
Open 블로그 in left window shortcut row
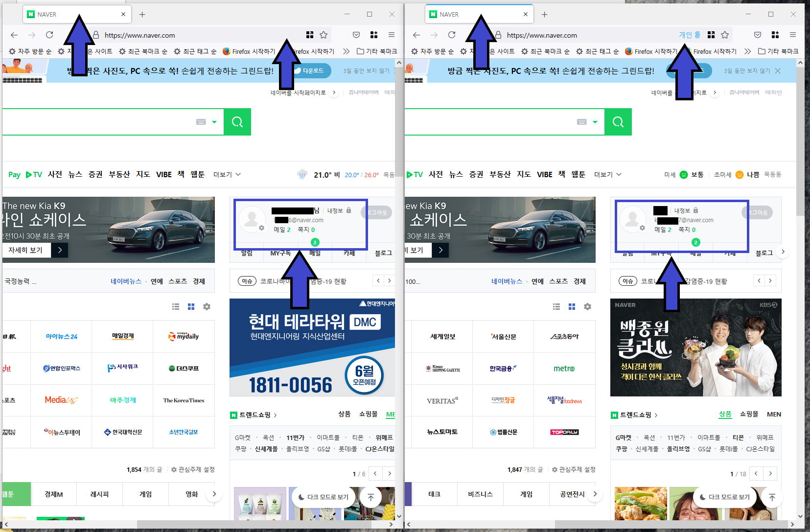(383, 253)
